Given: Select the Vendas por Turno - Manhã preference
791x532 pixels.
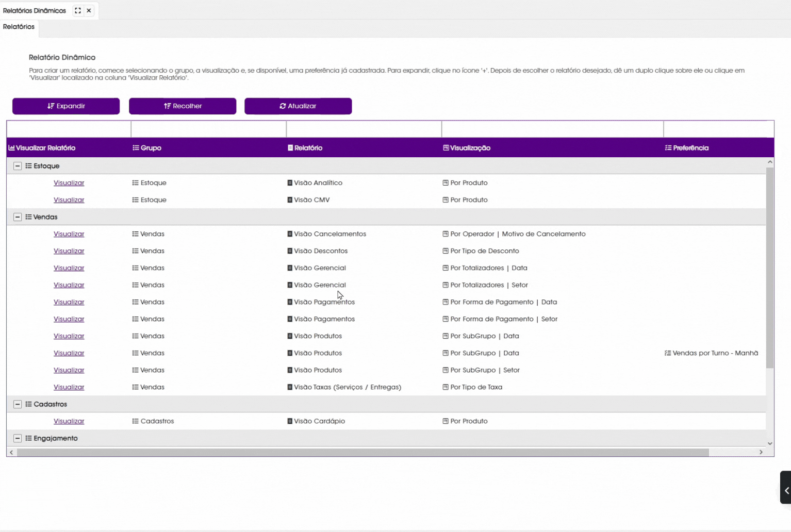Looking at the screenshot, I should 715,353.
